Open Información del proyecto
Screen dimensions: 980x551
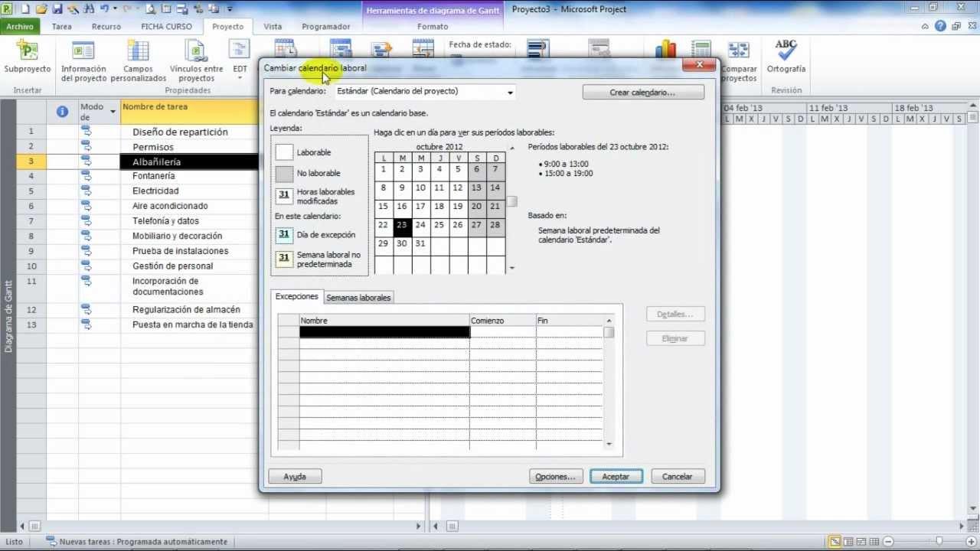(83, 61)
